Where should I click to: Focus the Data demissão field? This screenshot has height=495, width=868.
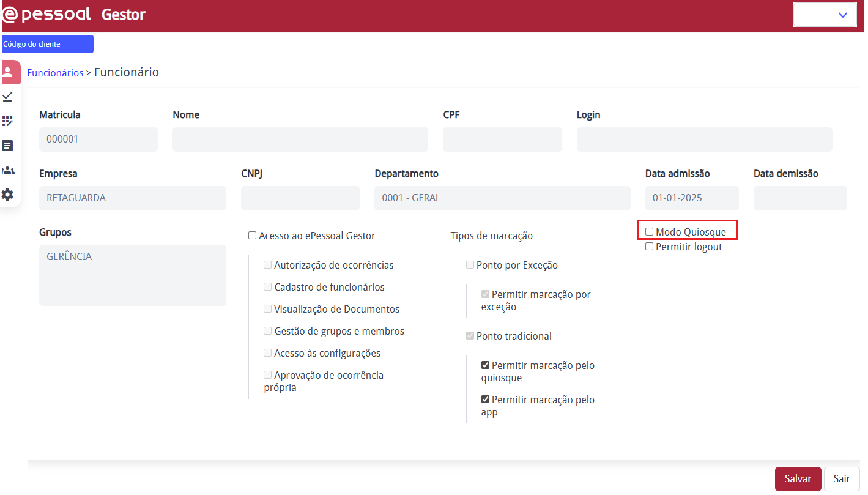pyautogui.click(x=800, y=198)
